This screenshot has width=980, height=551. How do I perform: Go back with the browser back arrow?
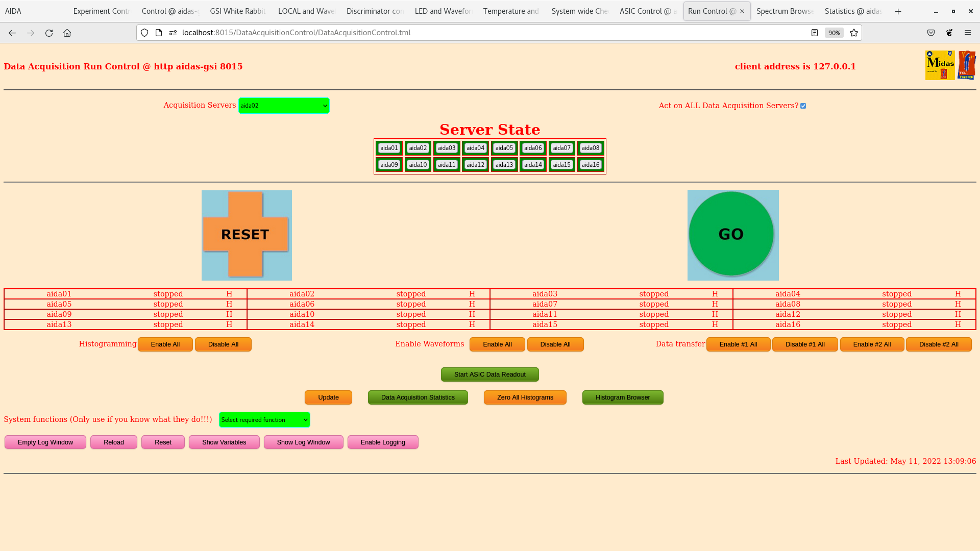click(x=12, y=33)
